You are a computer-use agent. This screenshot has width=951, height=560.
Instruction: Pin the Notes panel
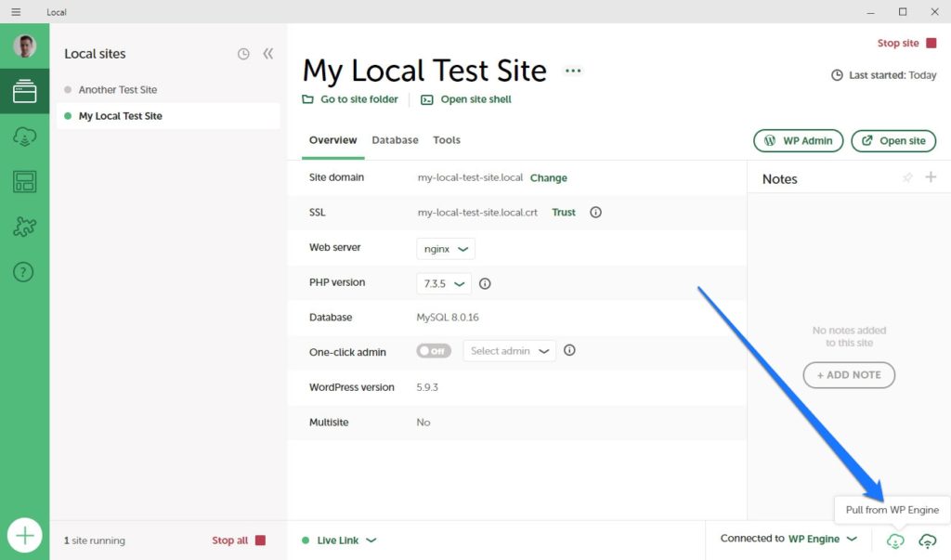point(907,178)
